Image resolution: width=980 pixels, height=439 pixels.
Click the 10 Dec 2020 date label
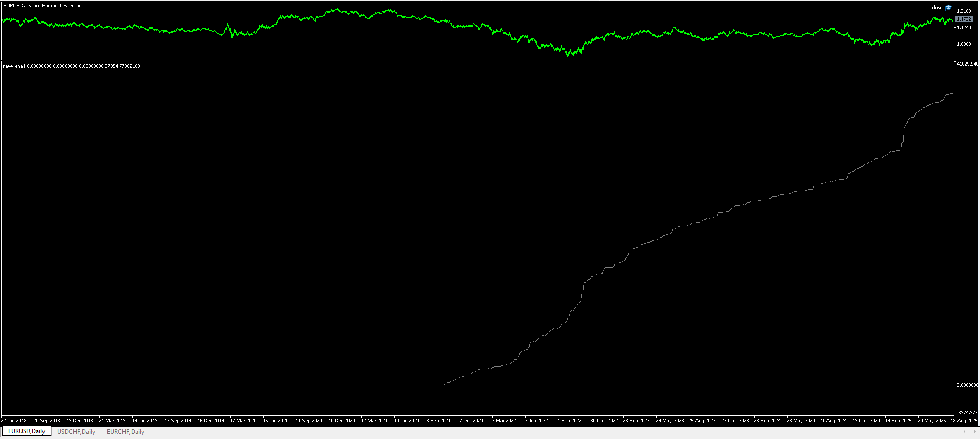coord(341,421)
